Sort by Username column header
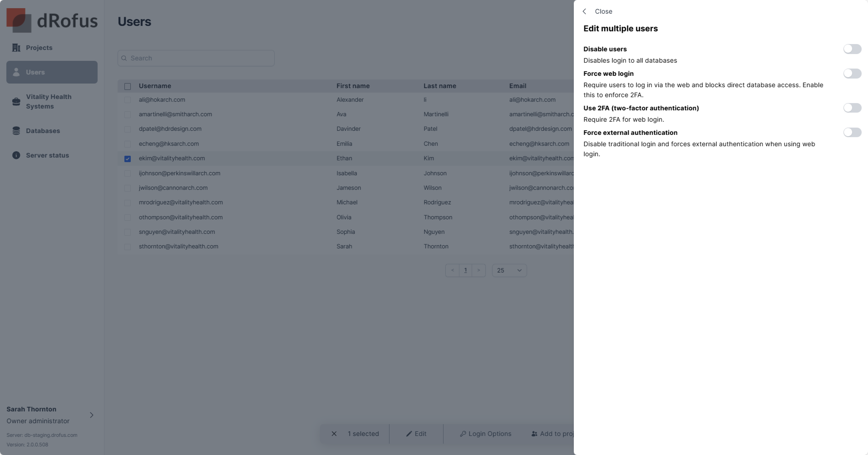868x455 pixels. [x=155, y=86]
